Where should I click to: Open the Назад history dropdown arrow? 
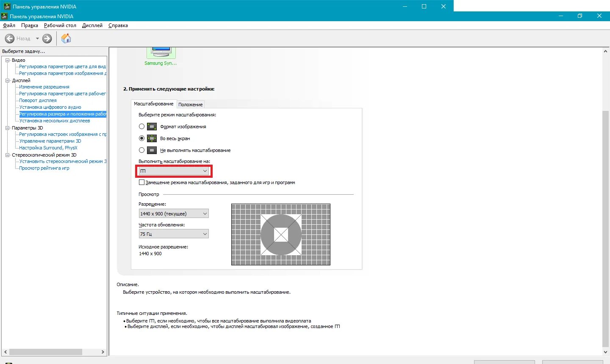click(37, 39)
